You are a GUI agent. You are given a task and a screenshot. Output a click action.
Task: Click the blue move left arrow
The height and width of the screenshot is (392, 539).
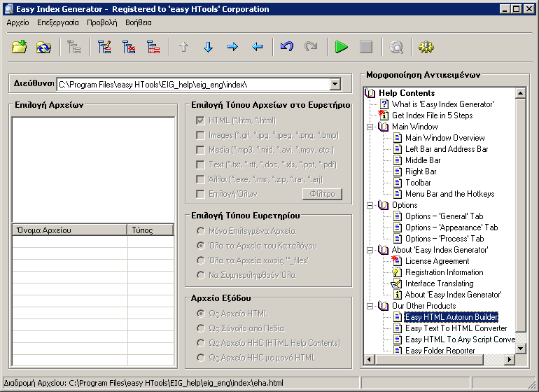tap(257, 47)
